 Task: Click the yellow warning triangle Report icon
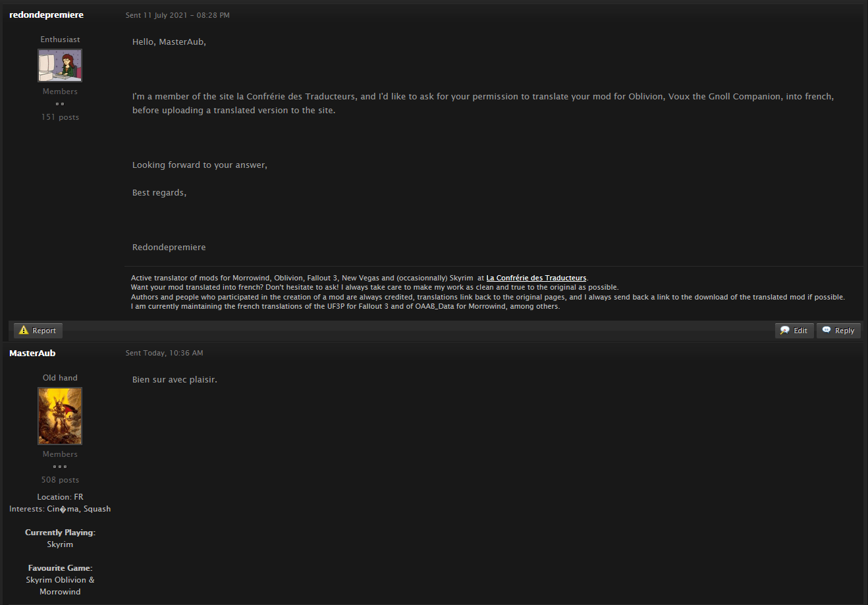(24, 330)
